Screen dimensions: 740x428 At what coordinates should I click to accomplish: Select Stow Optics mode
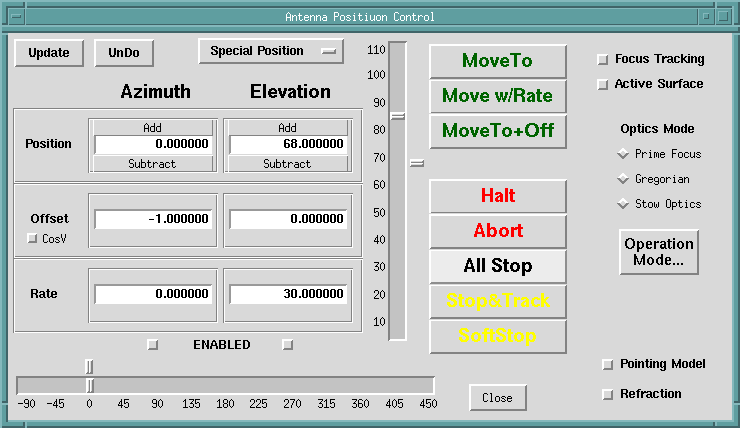(624, 204)
